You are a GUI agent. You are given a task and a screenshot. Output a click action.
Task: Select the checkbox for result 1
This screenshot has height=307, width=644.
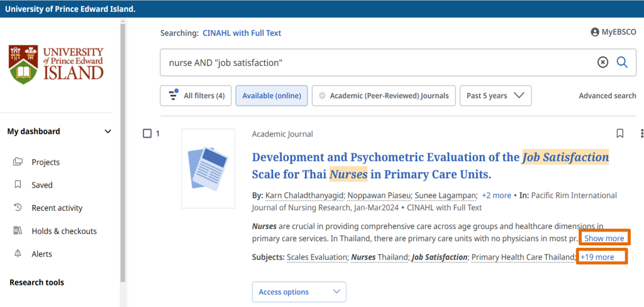click(147, 133)
